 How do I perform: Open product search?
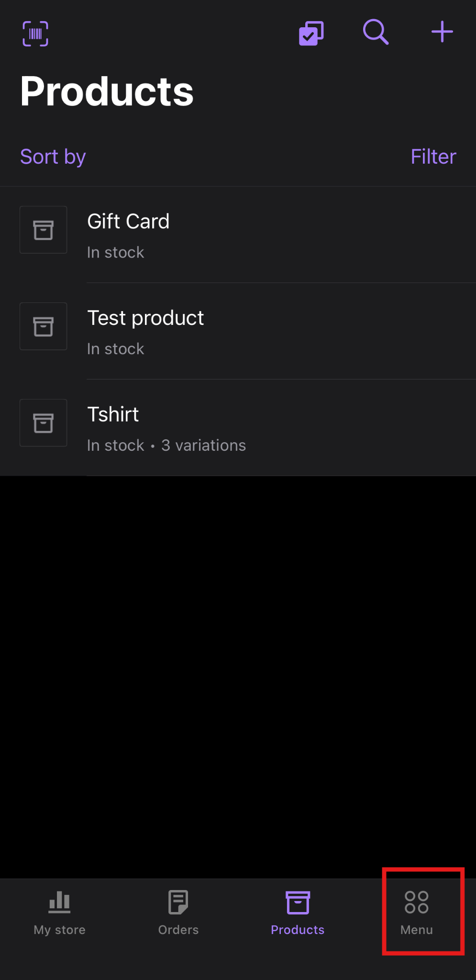(x=376, y=33)
